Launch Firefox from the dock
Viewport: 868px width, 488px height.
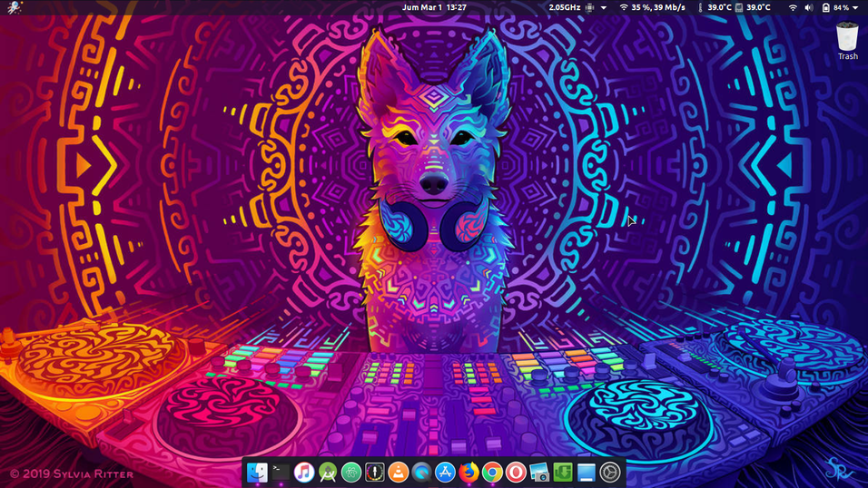tap(469, 473)
